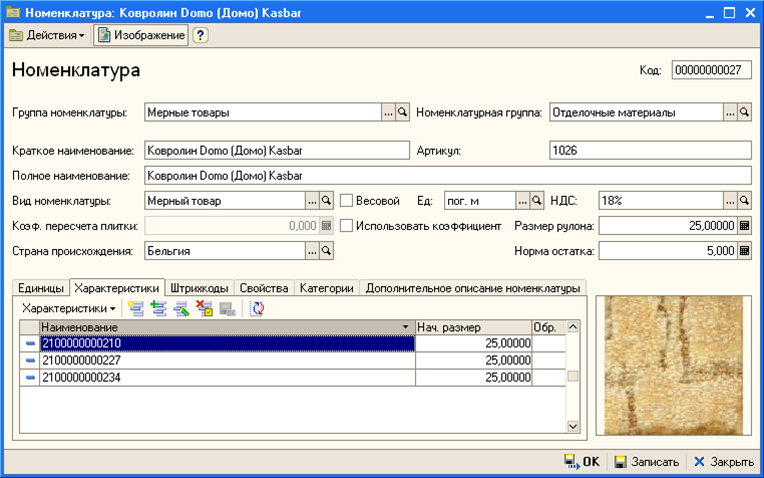764x478 pixels.
Task: Switch to the Категории tab
Action: (x=326, y=288)
